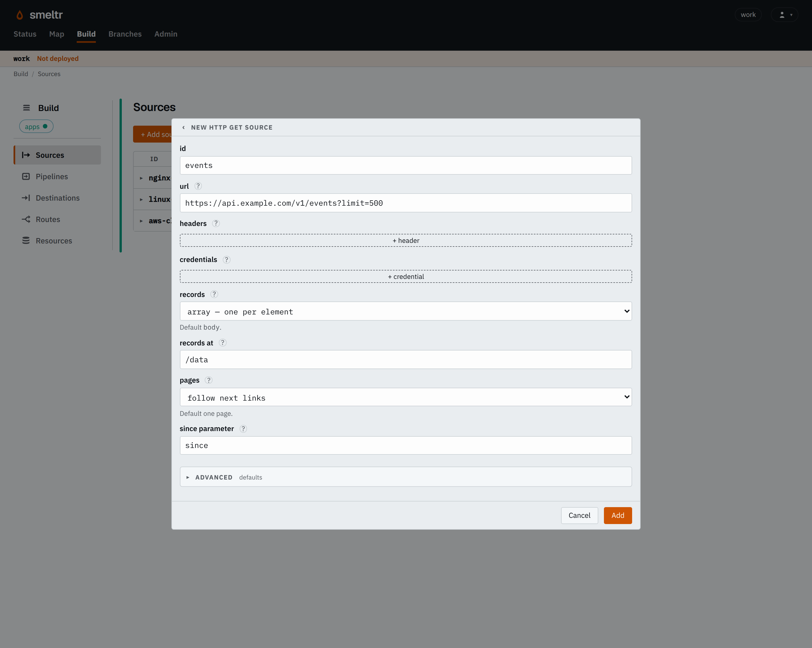Select Destinations in the sidebar
The width and height of the screenshot is (812, 648).
(57, 198)
